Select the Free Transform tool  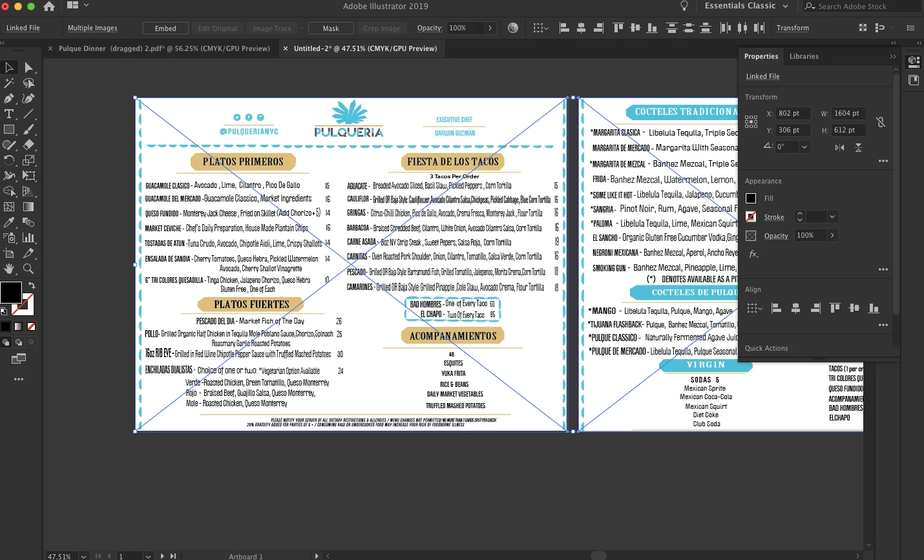pyautogui.click(x=28, y=176)
